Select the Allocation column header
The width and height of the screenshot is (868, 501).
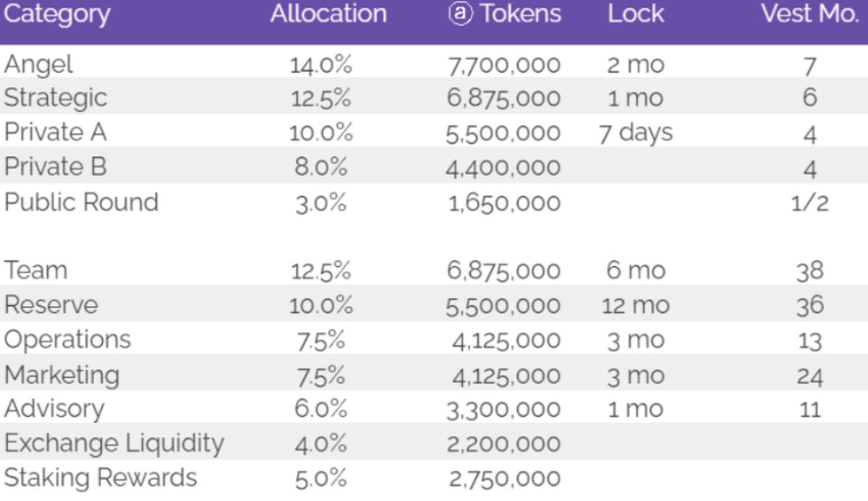[x=328, y=14]
